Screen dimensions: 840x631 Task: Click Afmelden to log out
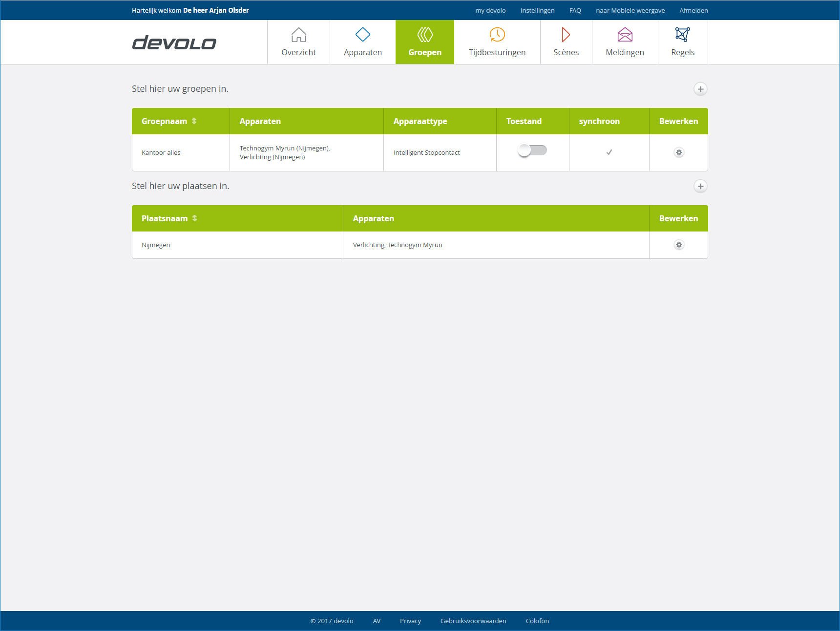[693, 10]
